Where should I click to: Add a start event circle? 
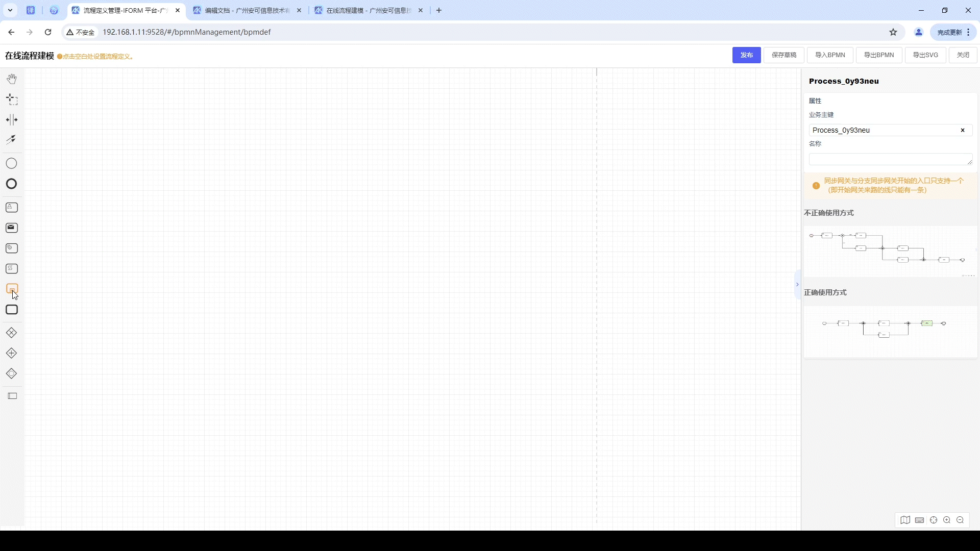click(x=11, y=163)
